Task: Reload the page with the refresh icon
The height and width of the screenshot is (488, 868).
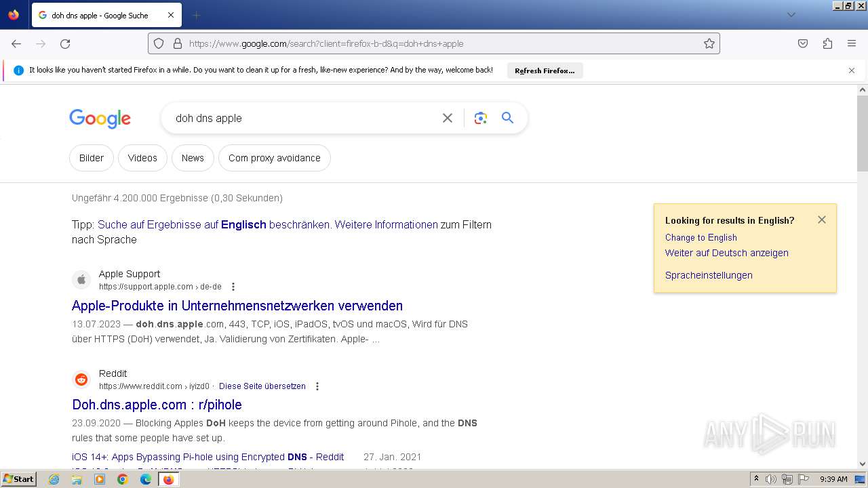Action: pos(65,43)
